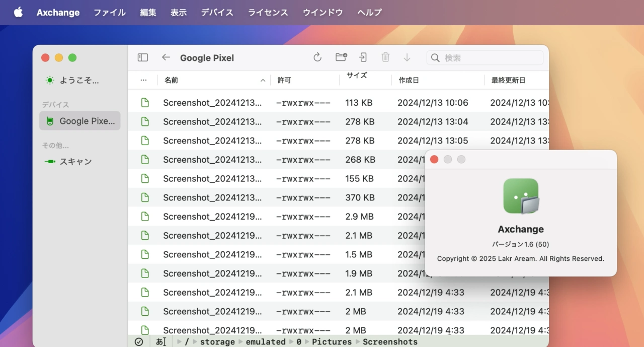This screenshot has height=347, width=644.
Task: Open the ようこそ welcome page
Action: coord(79,80)
